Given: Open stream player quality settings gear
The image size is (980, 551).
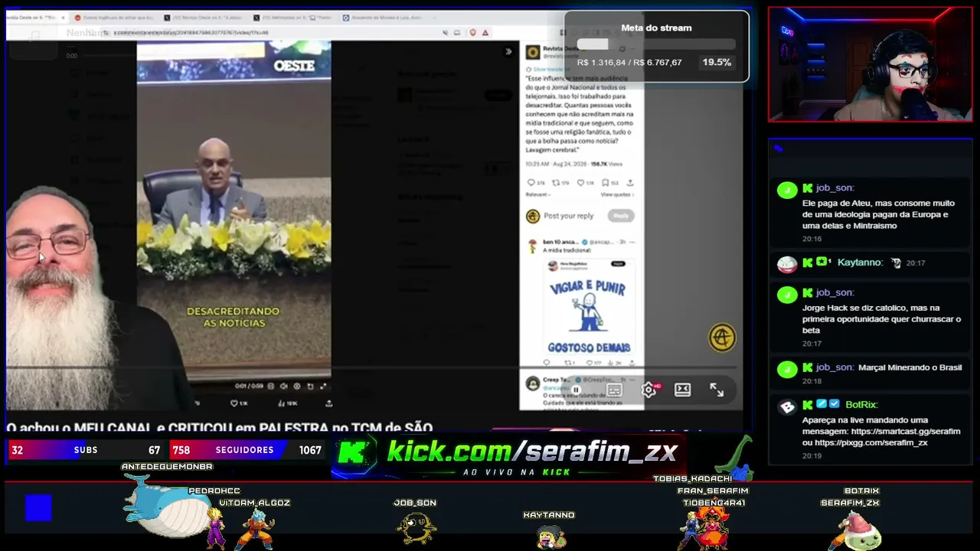Looking at the screenshot, I should (x=648, y=390).
